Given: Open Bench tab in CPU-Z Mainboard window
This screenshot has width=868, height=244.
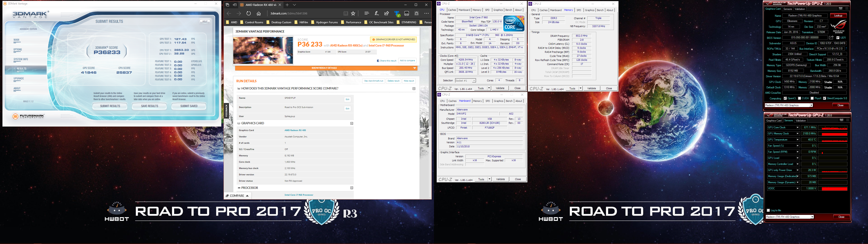Looking at the screenshot, I should click(509, 101).
